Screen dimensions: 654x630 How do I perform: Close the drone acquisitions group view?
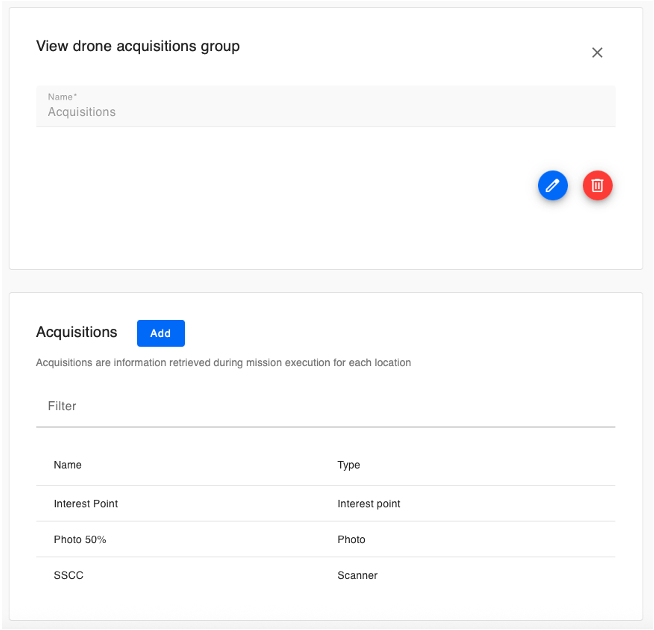[597, 53]
